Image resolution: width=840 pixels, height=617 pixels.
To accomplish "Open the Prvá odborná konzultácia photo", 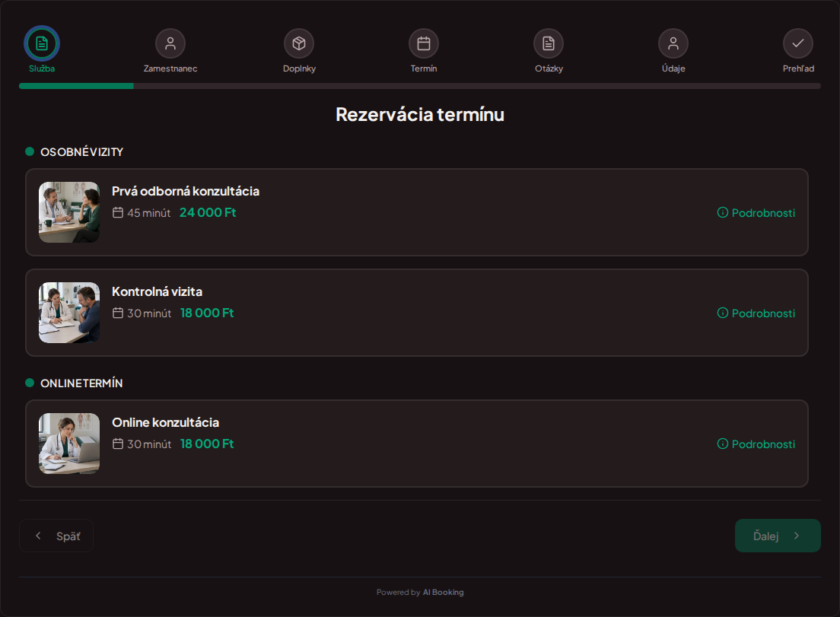I will coord(69,212).
